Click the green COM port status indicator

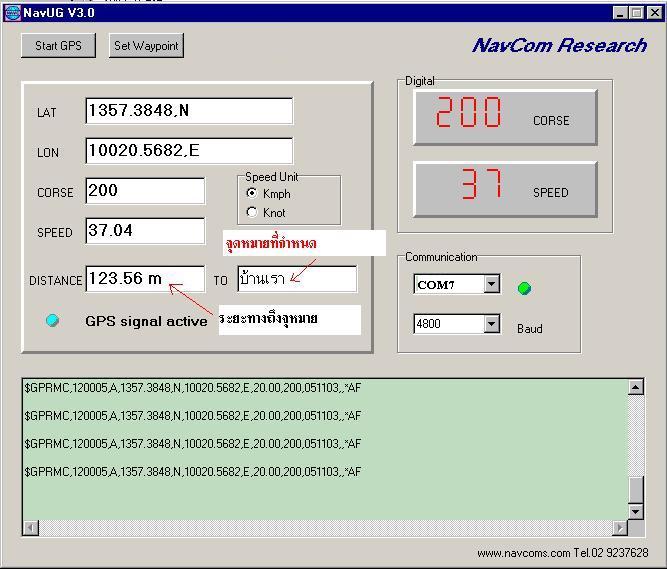[x=524, y=288]
